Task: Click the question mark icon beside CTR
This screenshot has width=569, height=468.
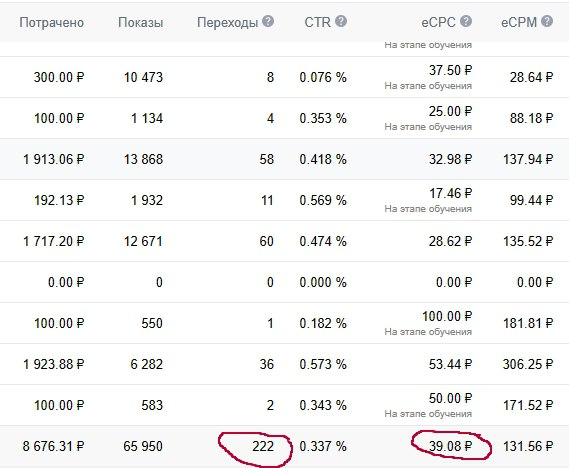Action: 341,21
